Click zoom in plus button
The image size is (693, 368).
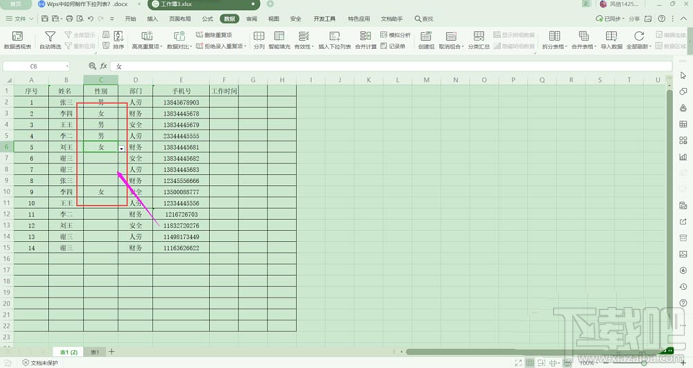click(683, 363)
